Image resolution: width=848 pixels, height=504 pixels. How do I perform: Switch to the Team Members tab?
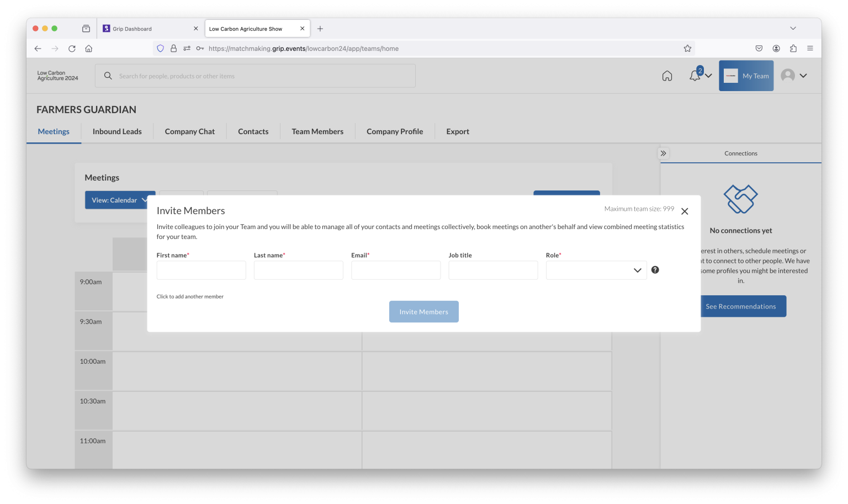(317, 131)
